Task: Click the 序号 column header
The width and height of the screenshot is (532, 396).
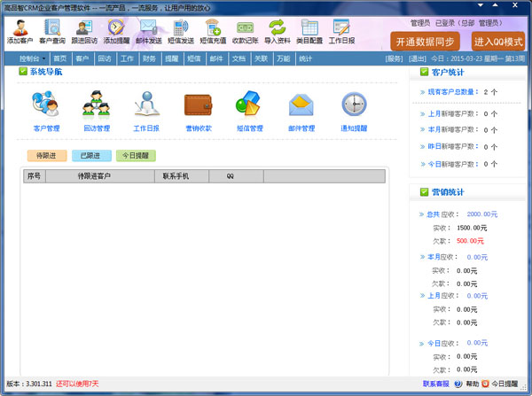Action: [35, 176]
